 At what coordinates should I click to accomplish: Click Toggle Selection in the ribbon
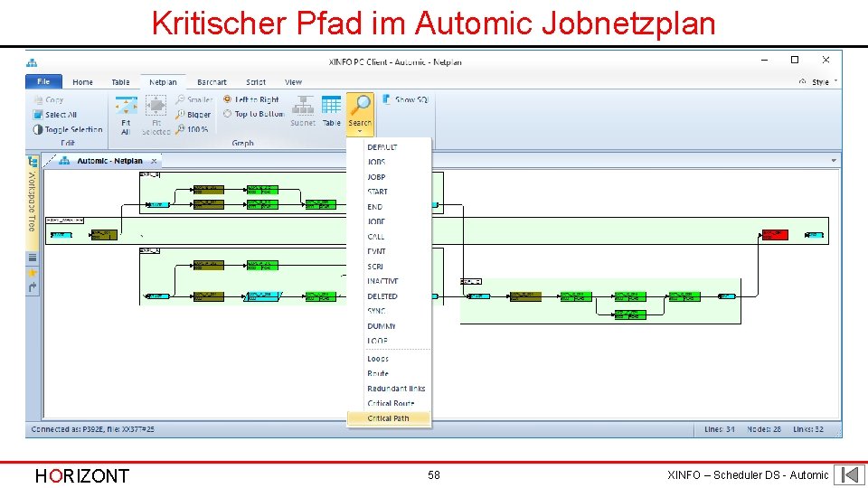click(x=68, y=129)
